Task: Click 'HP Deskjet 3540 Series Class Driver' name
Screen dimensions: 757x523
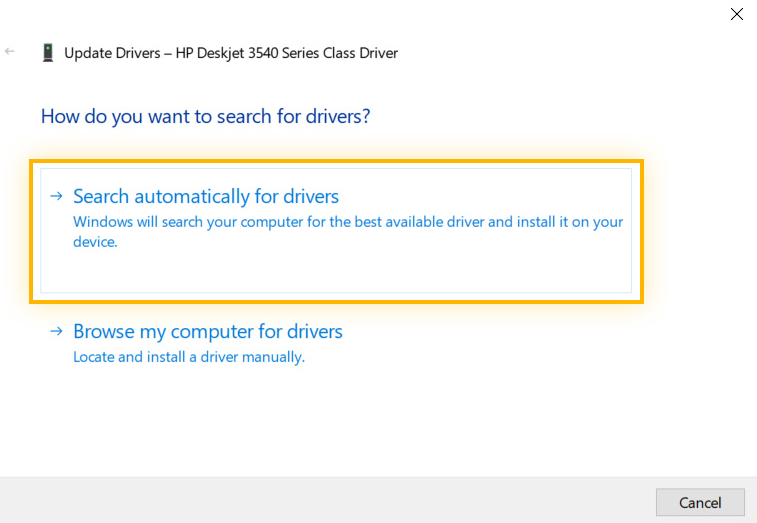Action: click(287, 53)
